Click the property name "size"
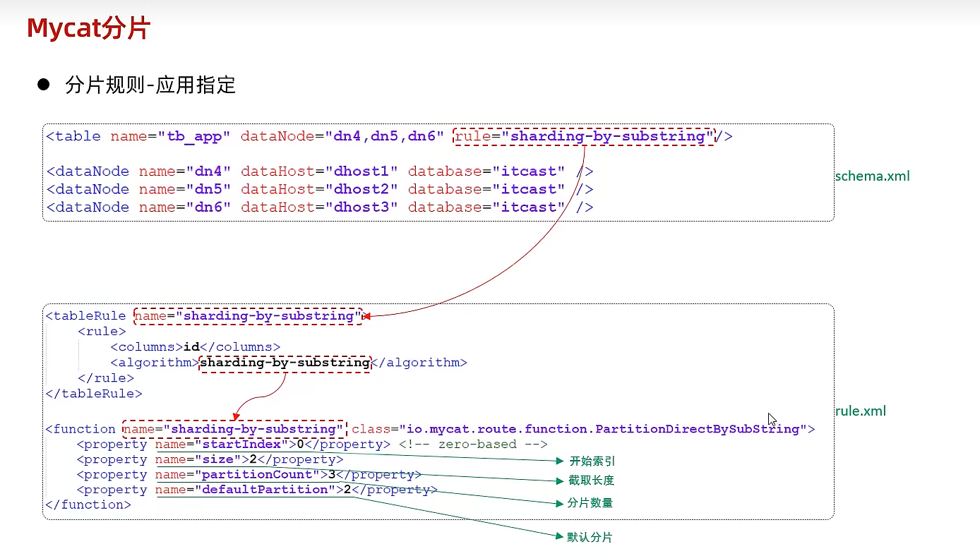980x556 pixels. (x=217, y=460)
